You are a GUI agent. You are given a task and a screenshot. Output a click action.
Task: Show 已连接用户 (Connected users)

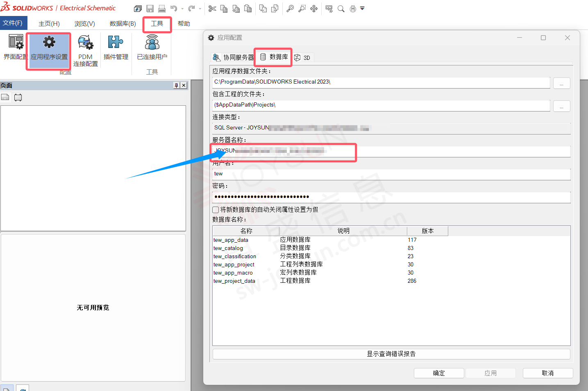pos(152,48)
